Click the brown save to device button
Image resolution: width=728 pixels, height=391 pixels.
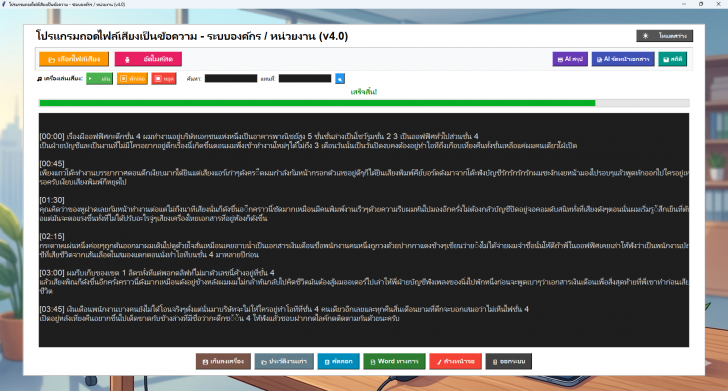[223, 361]
